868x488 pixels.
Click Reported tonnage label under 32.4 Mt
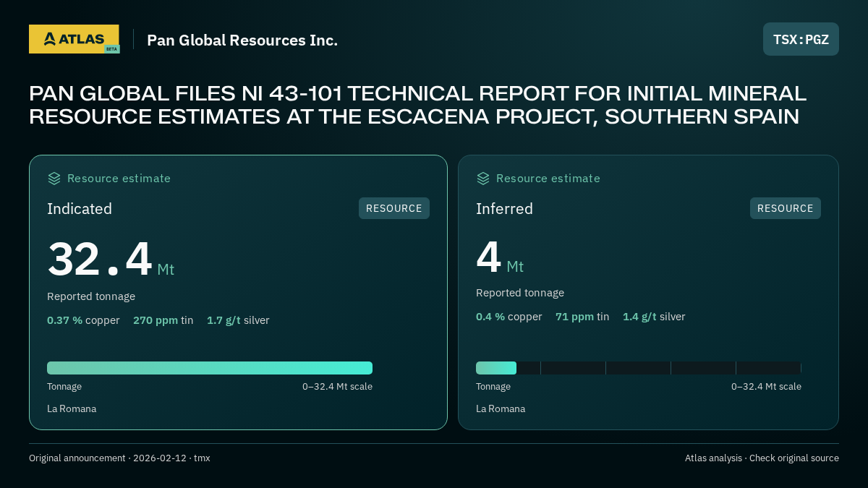coord(91,296)
